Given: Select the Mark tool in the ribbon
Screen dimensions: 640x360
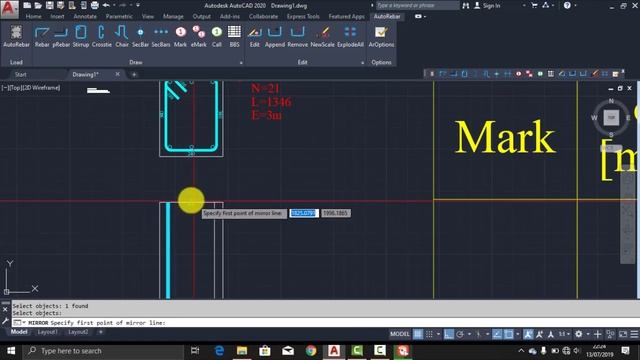Looking at the screenshot, I should [180, 37].
